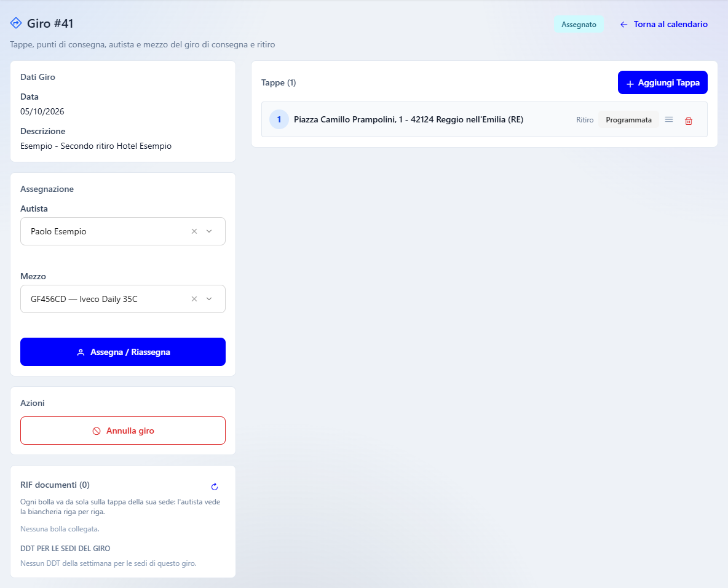Expand the Autista dropdown chevron
Screen dimensions: 728x588
click(210, 231)
